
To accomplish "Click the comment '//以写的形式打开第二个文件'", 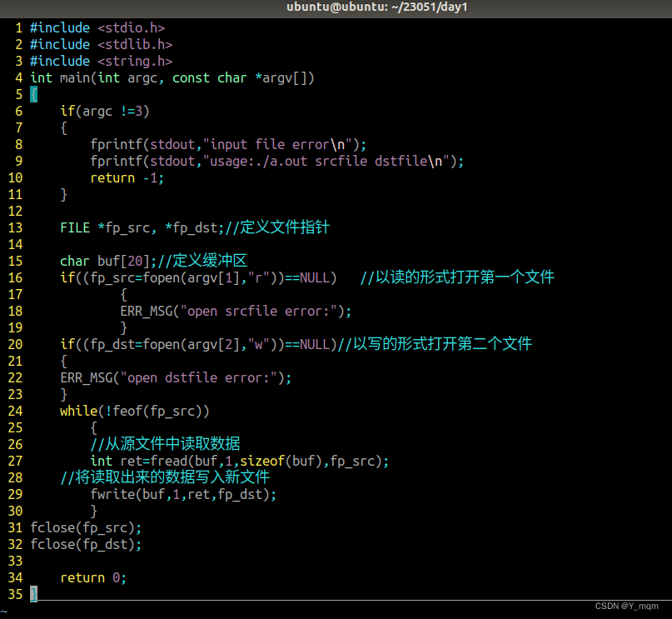I will (x=435, y=344).
